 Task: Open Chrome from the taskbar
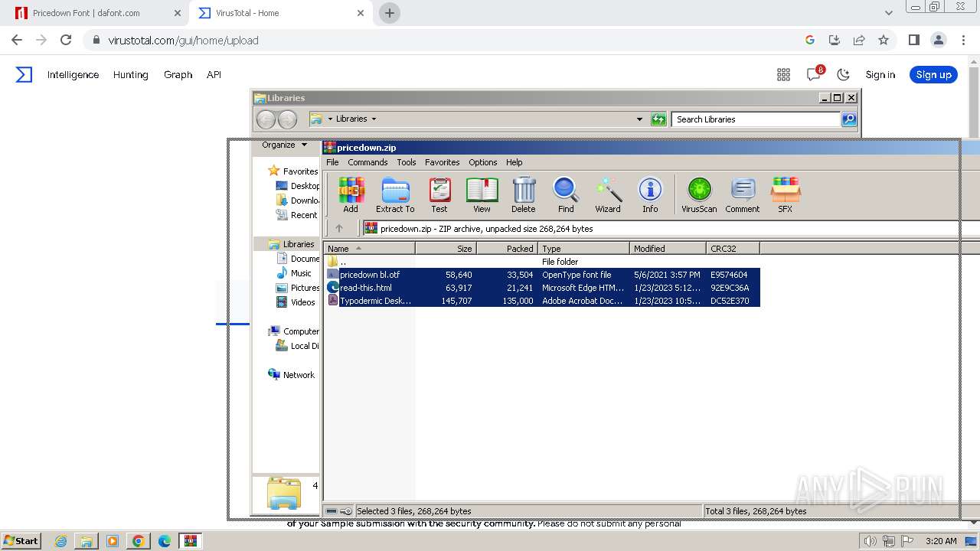(x=139, y=541)
